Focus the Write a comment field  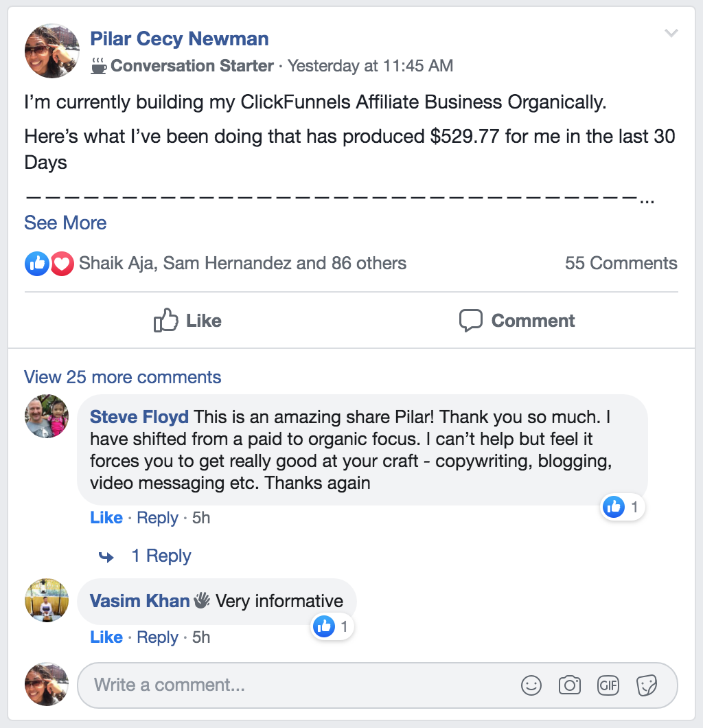click(302, 685)
